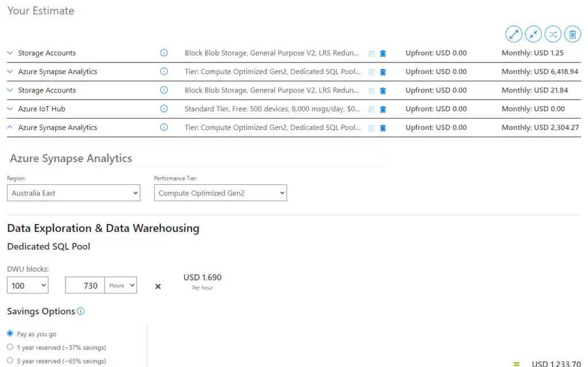Click the delete all trash icon at top right
588x367 pixels.
[x=572, y=34]
